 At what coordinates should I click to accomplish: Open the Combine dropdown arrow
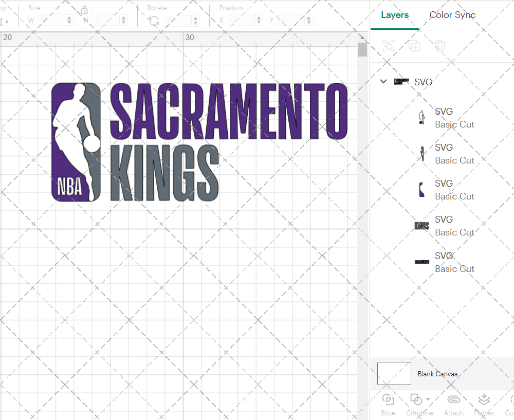click(428, 399)
